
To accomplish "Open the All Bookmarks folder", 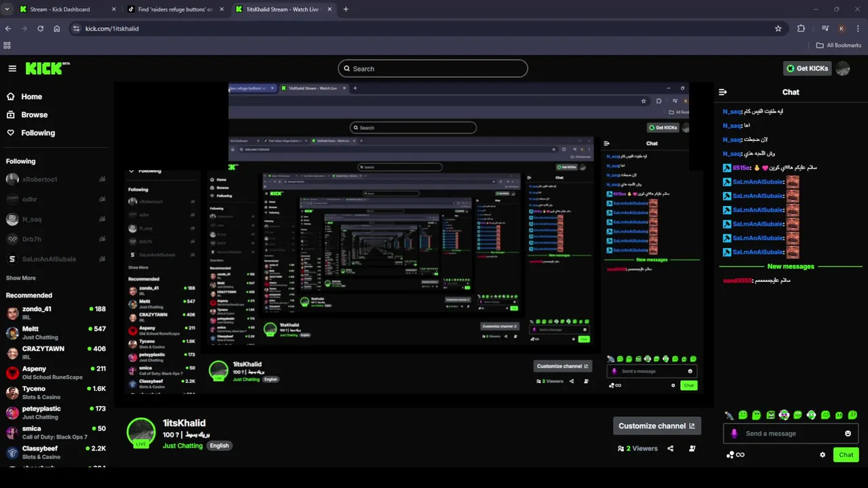I will (x=839, y=45).
